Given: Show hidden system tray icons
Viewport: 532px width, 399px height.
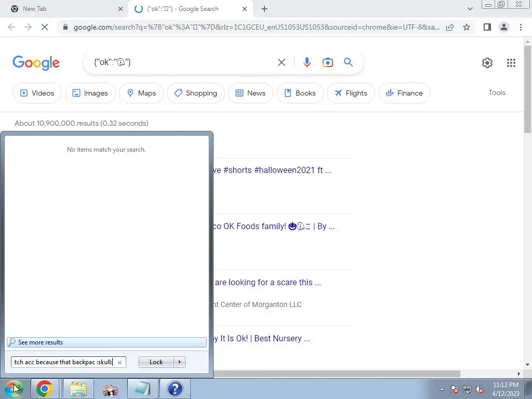Looking at the screenshot, I should click(x=442, y=389).
